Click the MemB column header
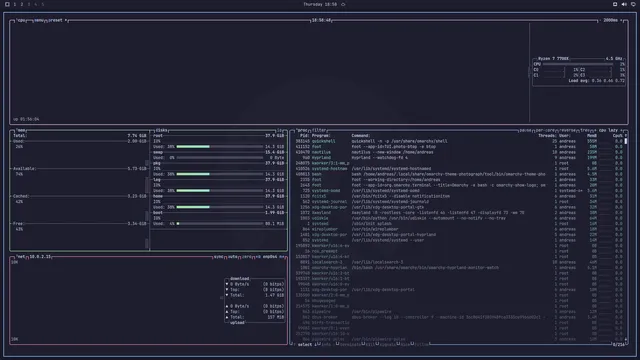The height and width of the screenshot is (360, 640). (592, 136)
